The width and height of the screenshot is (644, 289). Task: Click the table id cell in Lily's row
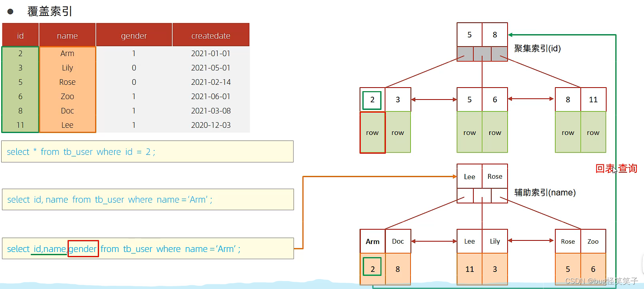(x=20, y=68)
